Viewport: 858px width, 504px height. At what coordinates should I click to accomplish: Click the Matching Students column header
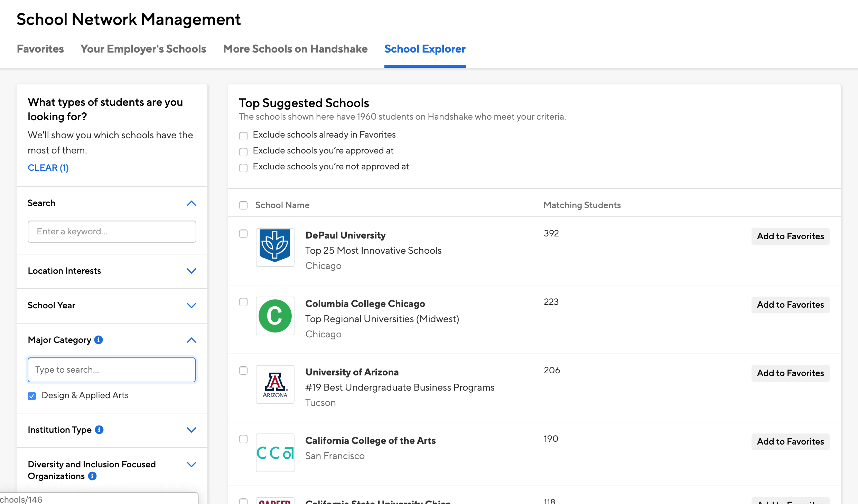click(x=582, y=205)
